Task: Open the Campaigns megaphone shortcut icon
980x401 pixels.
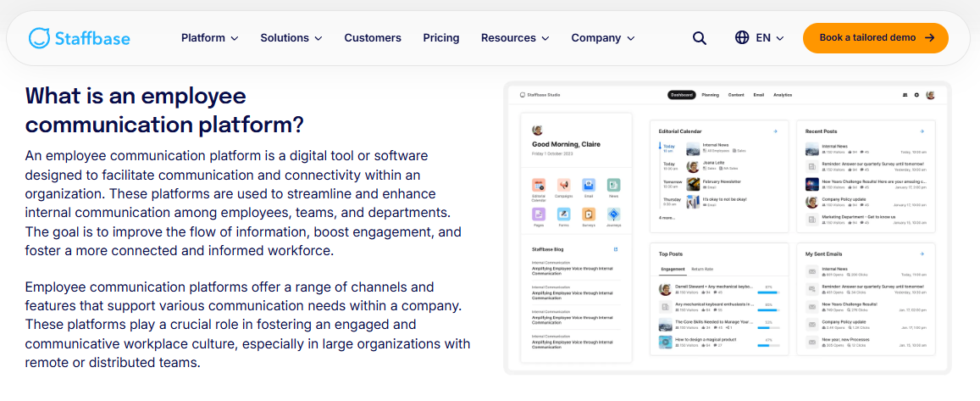Action: (x=564, y=185)
